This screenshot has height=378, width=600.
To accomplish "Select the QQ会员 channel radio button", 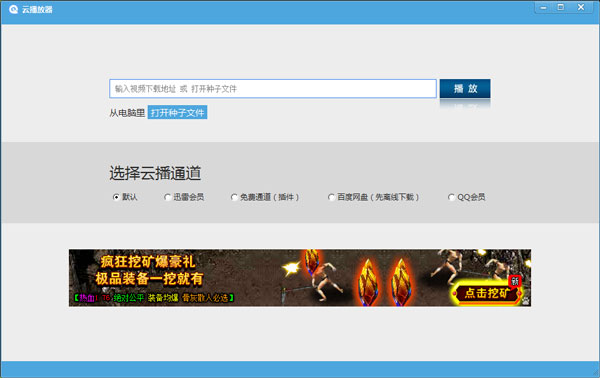I will [x=451, y=197].
